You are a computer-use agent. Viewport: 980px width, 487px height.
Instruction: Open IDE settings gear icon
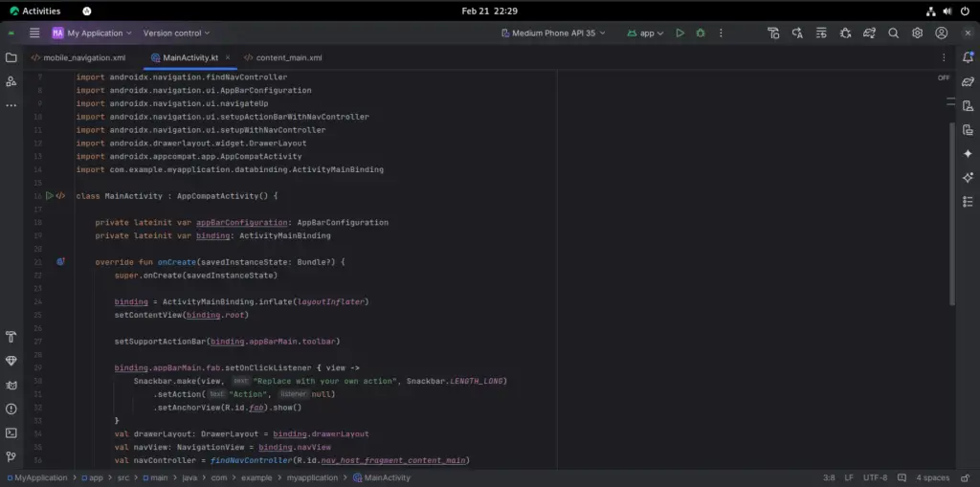[918, 33]
